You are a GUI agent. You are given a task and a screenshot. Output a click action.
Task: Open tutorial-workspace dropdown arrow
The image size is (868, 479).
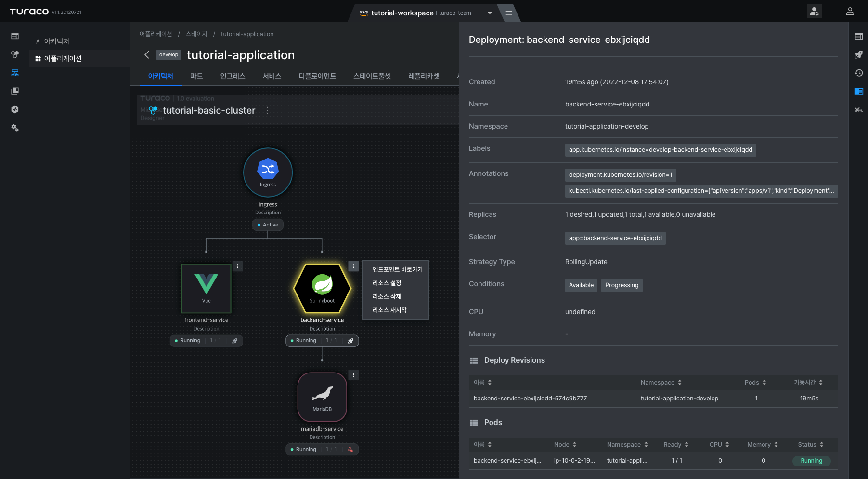pos(490,13)
